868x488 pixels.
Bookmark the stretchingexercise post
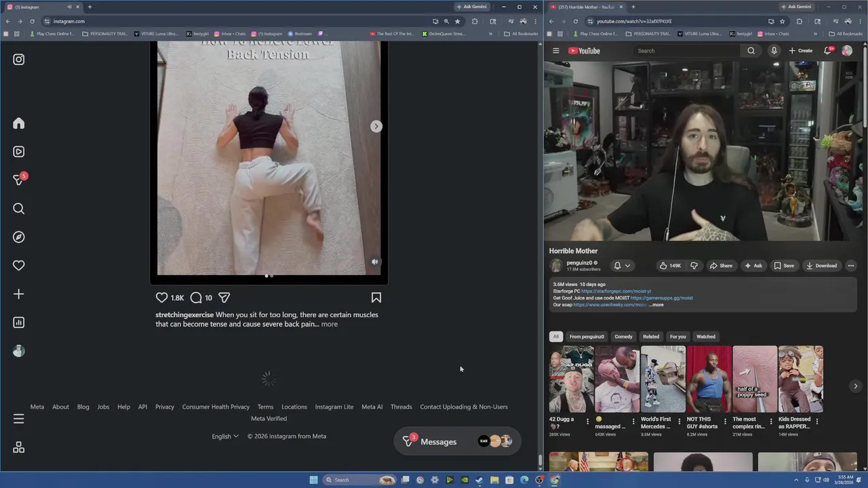click(x=376, y=298)
